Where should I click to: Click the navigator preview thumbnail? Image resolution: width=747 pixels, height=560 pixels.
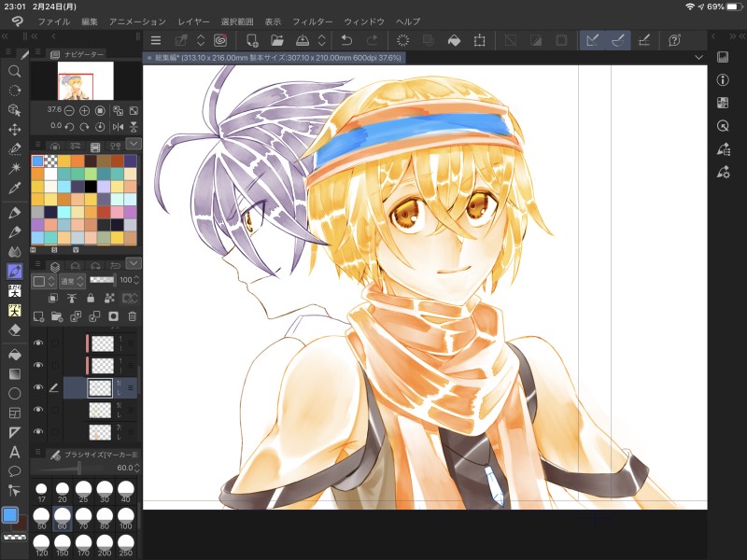[86, 80]
